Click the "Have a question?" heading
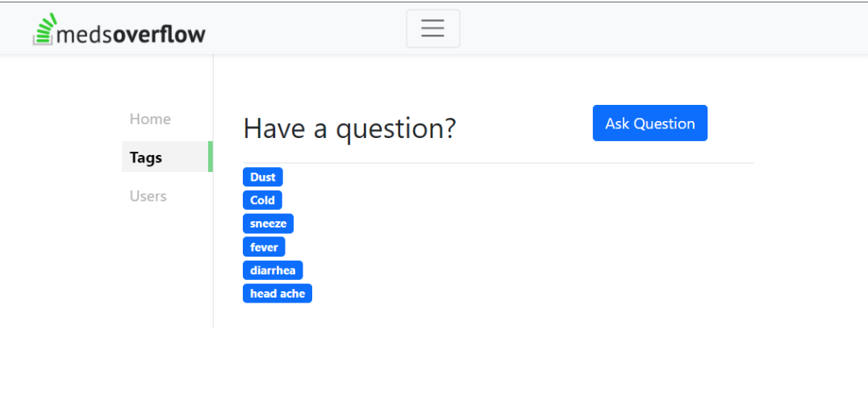The height and width of the screenshot is (397, 868). (349, 128)
